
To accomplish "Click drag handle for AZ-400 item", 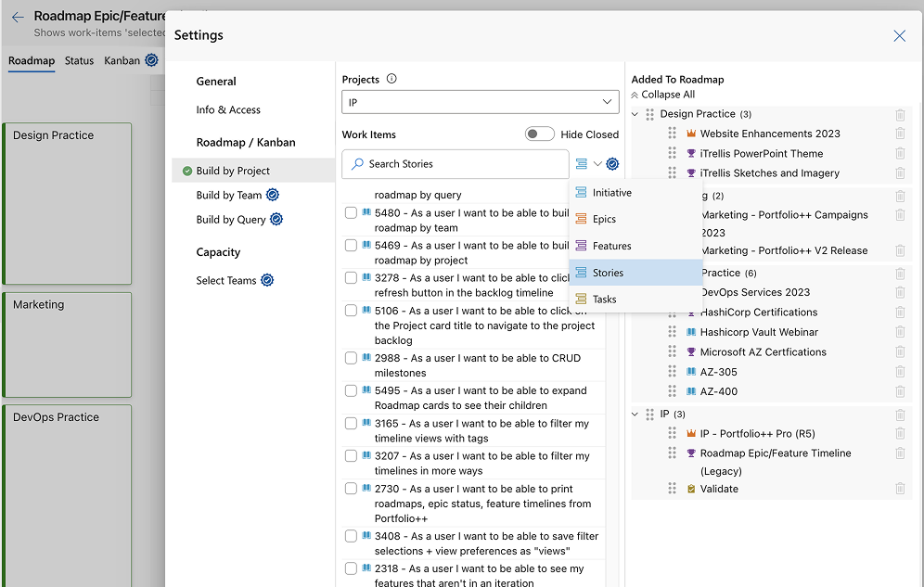I will tap(672, 391).
